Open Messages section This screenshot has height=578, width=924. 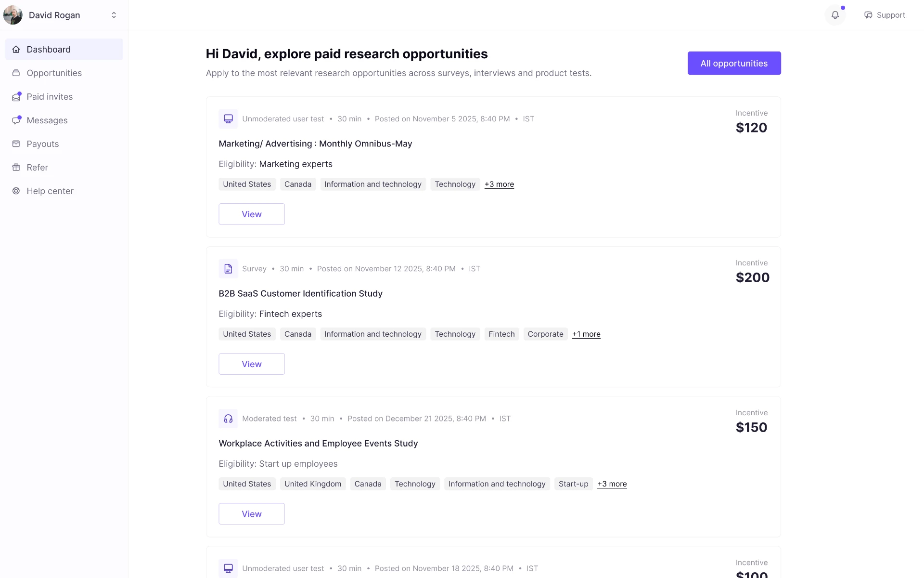coord(64,120)
